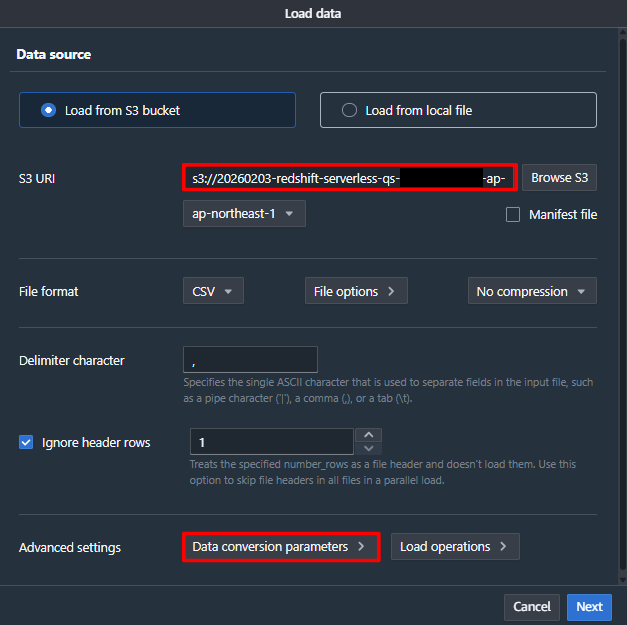The height and width of the screenshot is (625, 627).
Task: Expand File options
Action: pyautogui.click(x=354, y=291)
